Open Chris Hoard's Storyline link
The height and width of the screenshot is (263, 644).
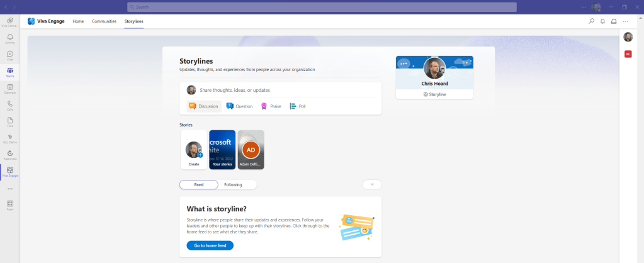[x=434, y=94]
